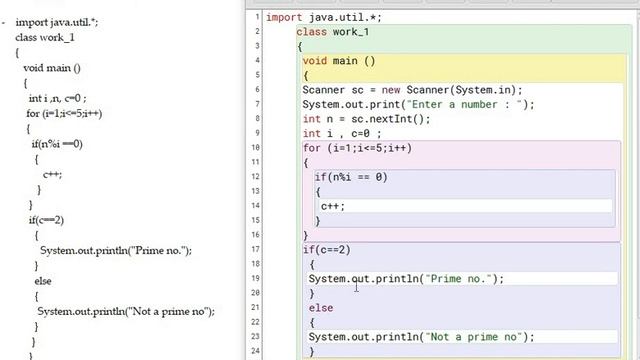Click line number 21 in the editor gutter
This screenshot has width=640, height=360.
coord(256,307)
